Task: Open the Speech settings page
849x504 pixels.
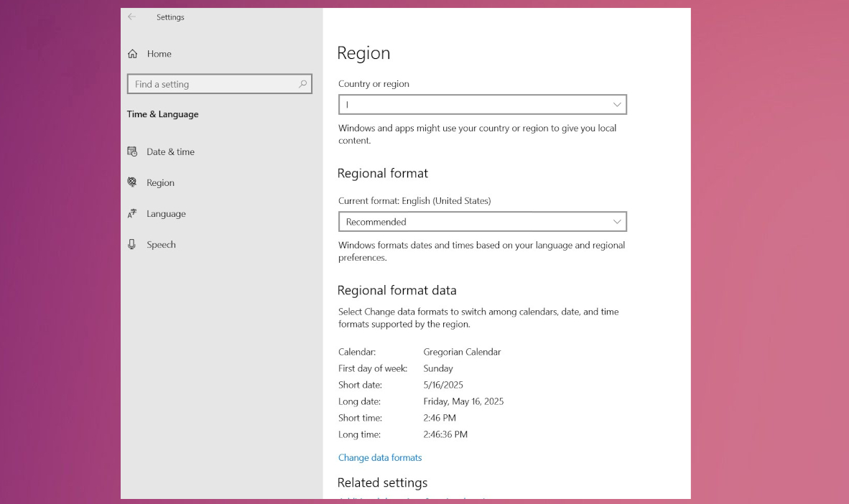Action: click(161, 245)
